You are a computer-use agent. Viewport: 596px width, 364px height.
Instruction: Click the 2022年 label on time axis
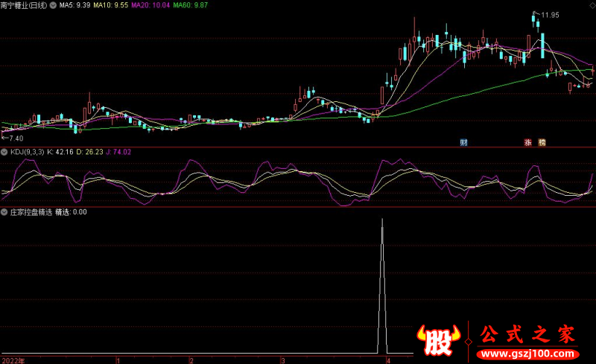[13, 360]
